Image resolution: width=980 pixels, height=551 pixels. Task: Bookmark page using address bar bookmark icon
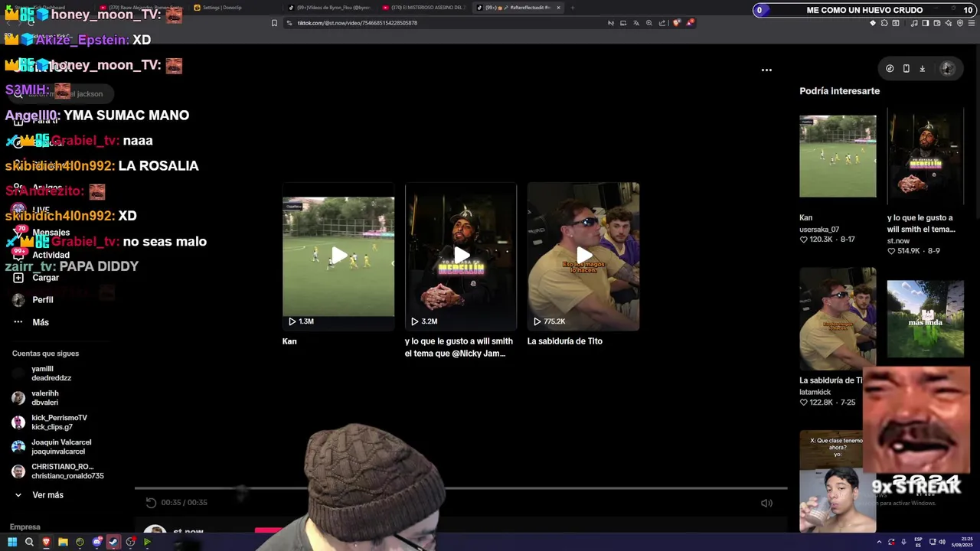tap(274, 23)
